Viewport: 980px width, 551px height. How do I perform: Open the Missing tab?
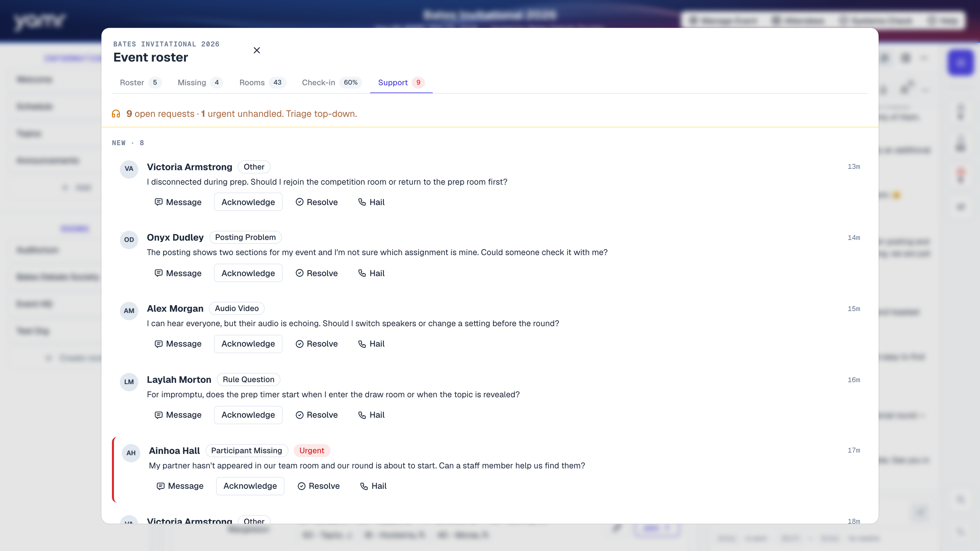200,83
